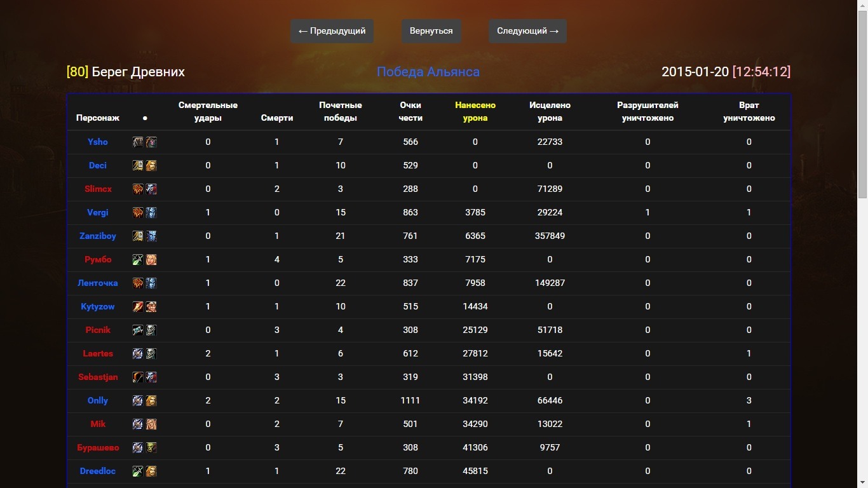Image resolution: width=868 pixels, height=488 pixels.
Task: Open the Laertes character link
Action: 98,354
